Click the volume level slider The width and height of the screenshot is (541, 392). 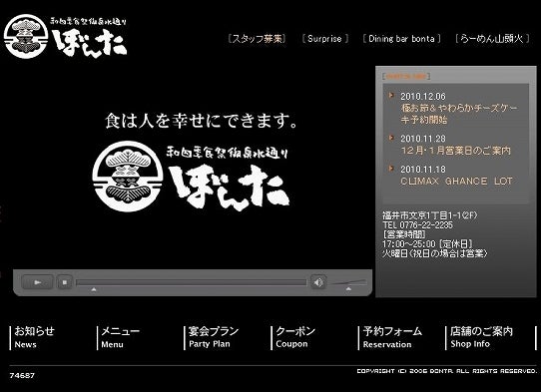(348, 282)
